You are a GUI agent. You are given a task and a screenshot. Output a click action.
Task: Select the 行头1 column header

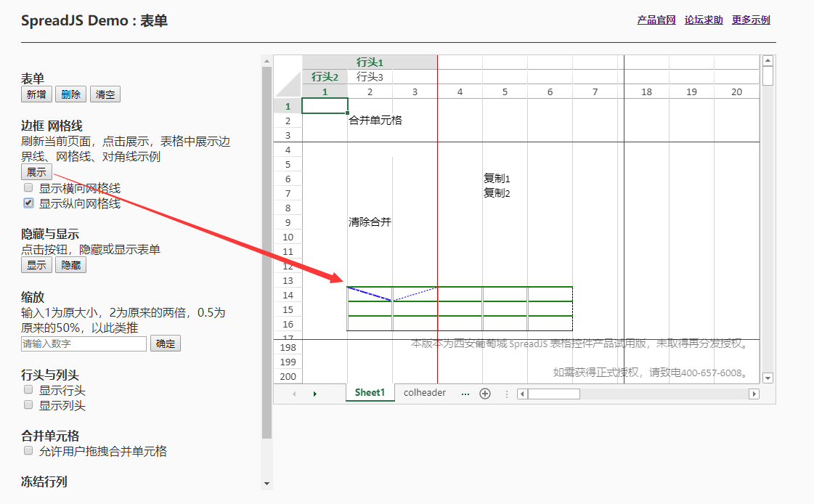(370, 62)
